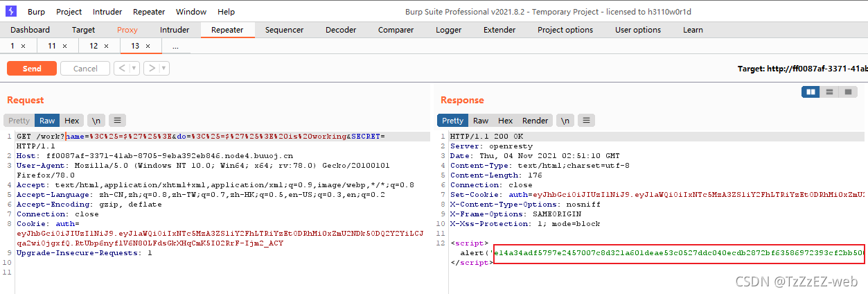868x294 pixels.
Task: Toggle \n non-printable characters in Response
Action: tap(566, 121)
